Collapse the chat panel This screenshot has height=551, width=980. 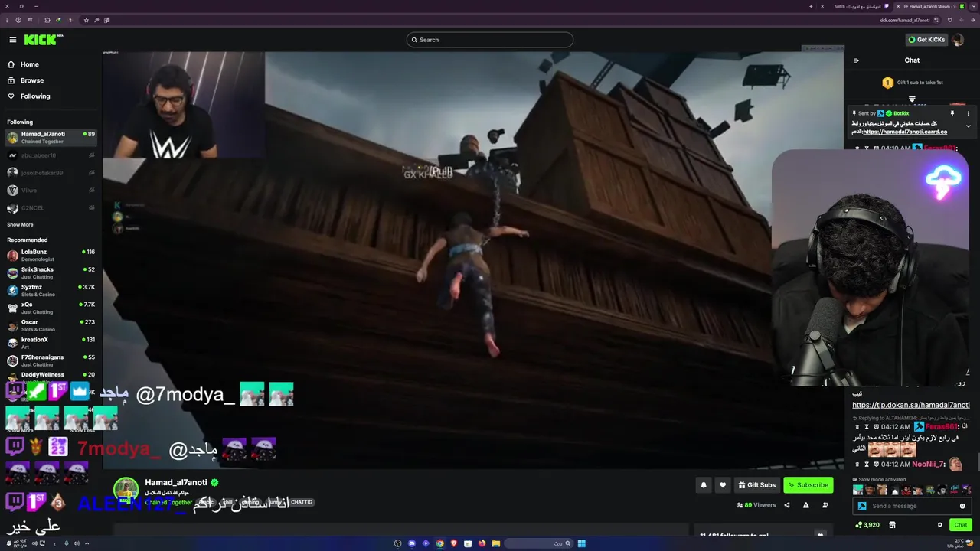[856, 60]
